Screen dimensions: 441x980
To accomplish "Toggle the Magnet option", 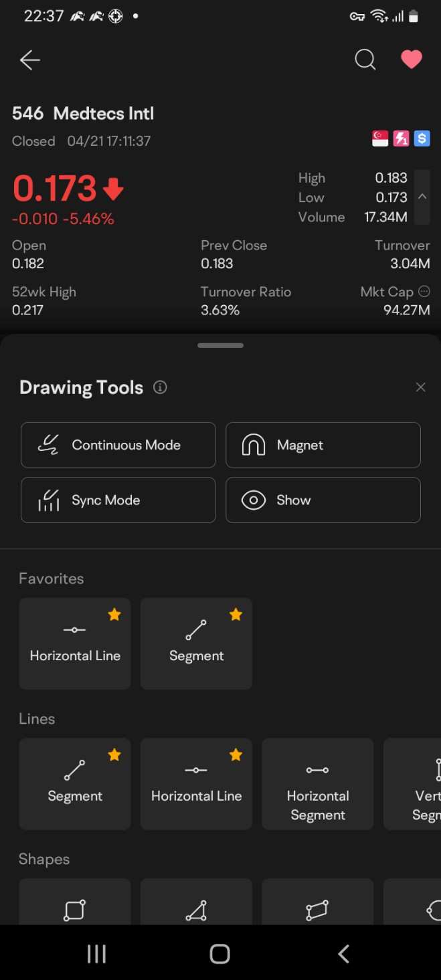I will pyautogui.click(x=323, y=445).
